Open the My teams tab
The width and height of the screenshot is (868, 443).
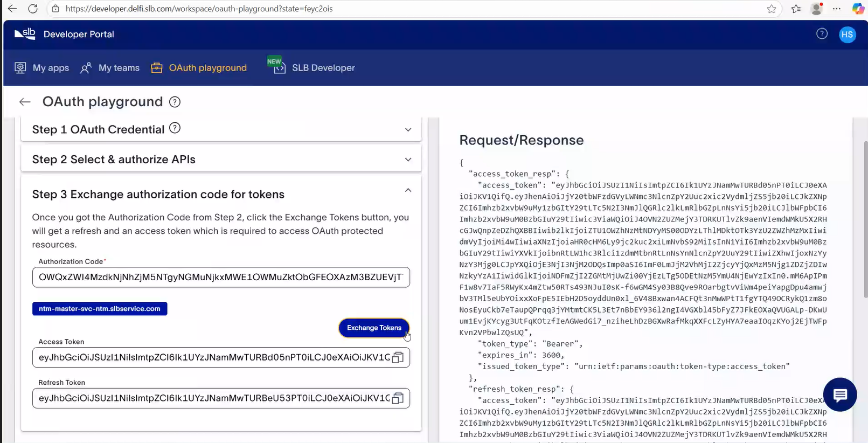110,68
